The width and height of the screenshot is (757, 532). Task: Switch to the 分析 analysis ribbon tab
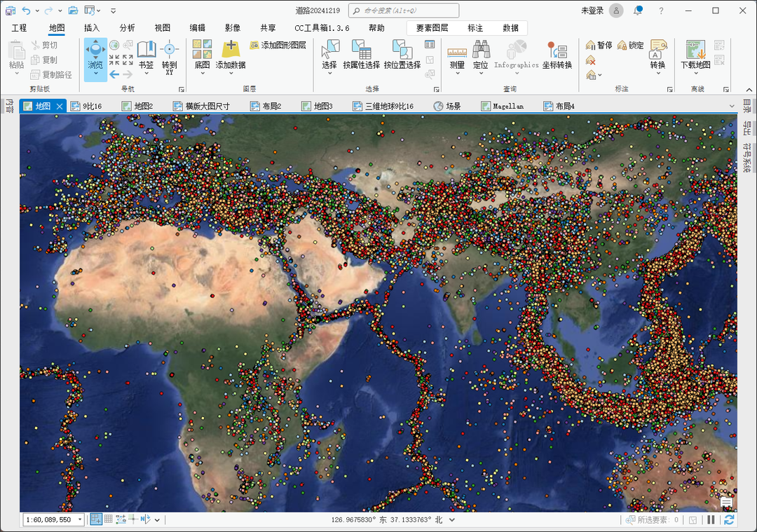[x=128, y=28]
